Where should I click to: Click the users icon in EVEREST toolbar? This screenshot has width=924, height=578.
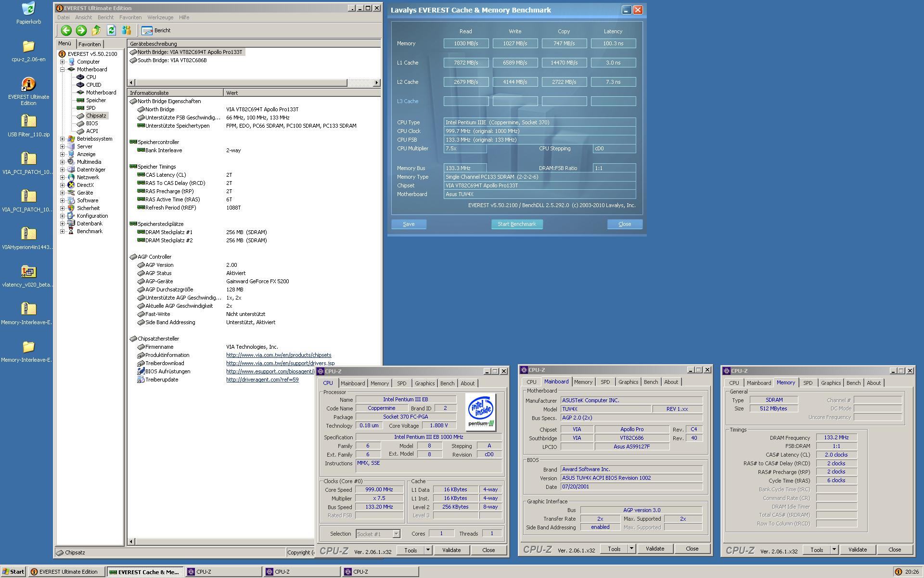[x=126, y=30]
